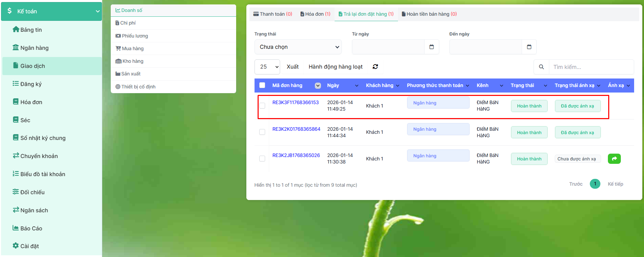Click the Xuất export button
This screenshot has height=257, width=644.
pos(292,67)
